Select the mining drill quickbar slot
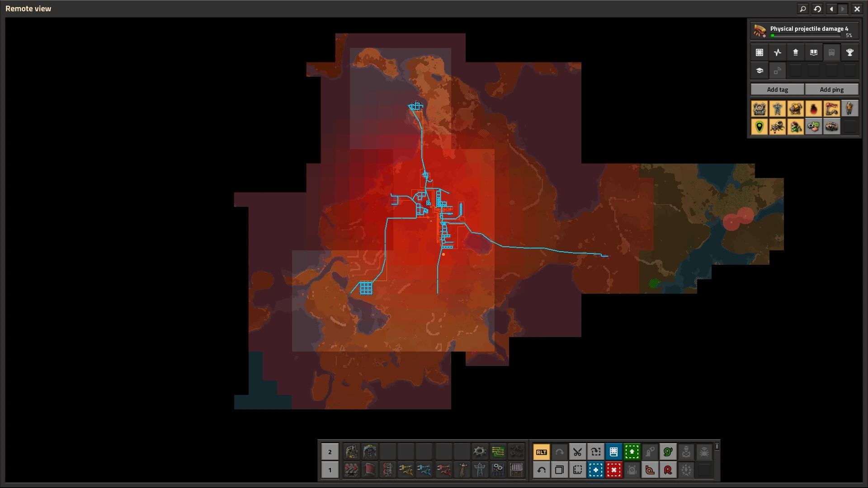Screen dimensions: 868x488 (x=369, y=451)
